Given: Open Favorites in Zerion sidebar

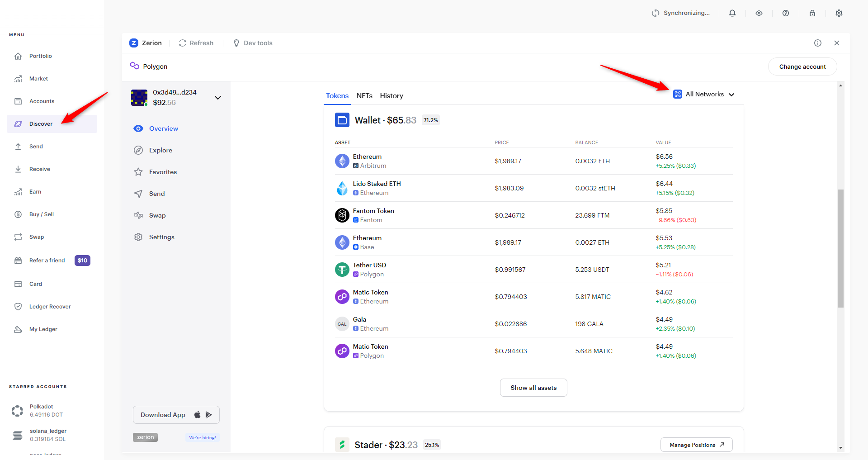Looking at the screenshot, I should [x=163, y=172].
